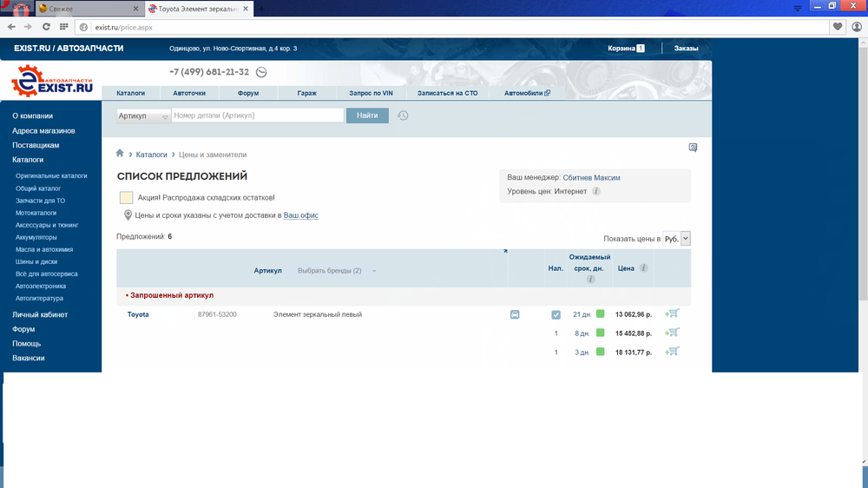Viewport: 868px width, 488px height.
Task: Click the info icon under Ожидаемый срок
Action: coord(590,280)
